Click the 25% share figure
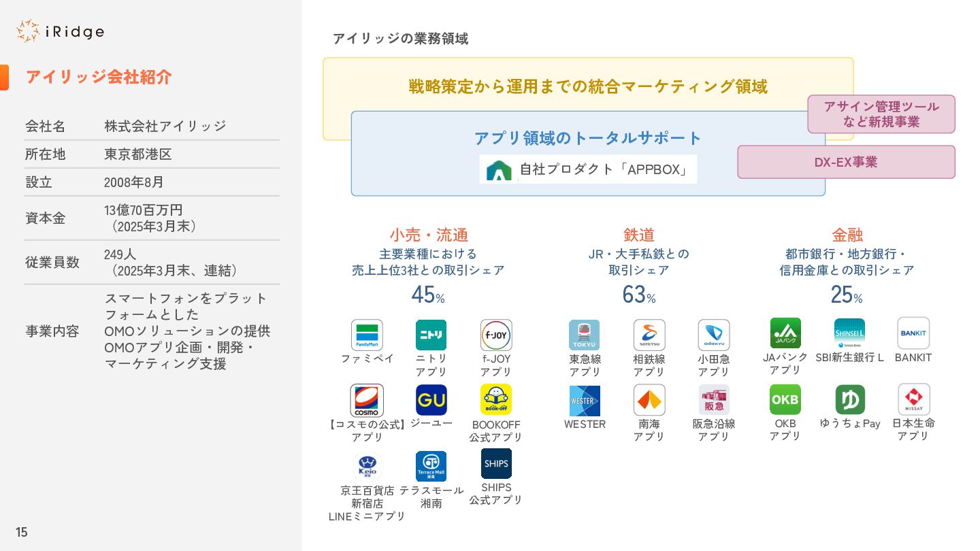This screenshot has height=551, width=980. click(847, 295)
